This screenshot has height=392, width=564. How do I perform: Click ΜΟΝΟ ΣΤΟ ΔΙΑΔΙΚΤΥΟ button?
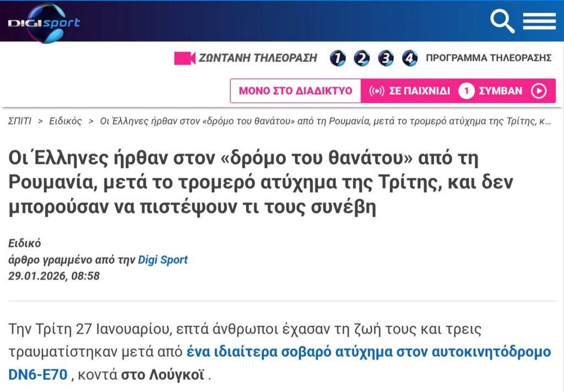[x=295, y=91]
